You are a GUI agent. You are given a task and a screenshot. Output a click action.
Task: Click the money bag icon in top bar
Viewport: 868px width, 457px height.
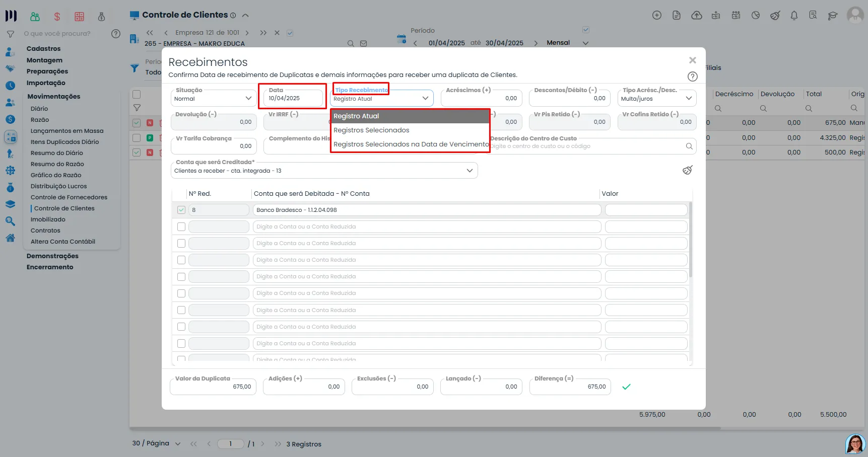coord(101,17)
